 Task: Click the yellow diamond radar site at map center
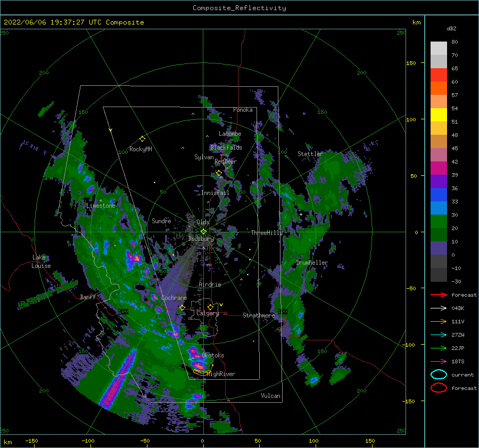pos(203,232)
